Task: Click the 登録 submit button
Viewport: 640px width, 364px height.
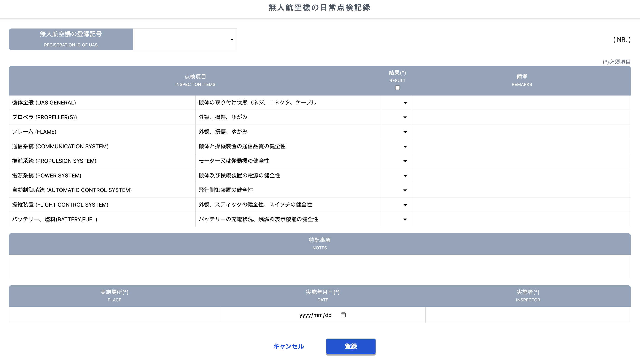Action: (x=350, y=346)
